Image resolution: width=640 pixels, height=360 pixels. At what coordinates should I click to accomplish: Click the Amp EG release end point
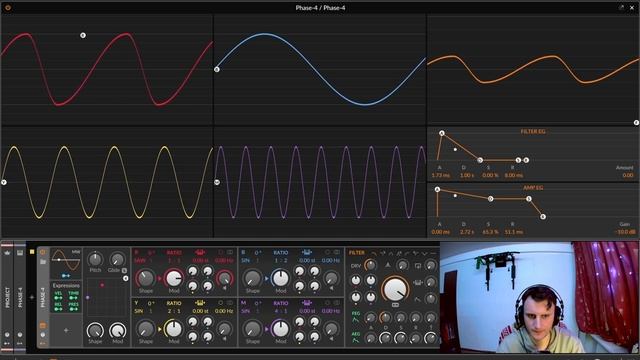(543, 217)
